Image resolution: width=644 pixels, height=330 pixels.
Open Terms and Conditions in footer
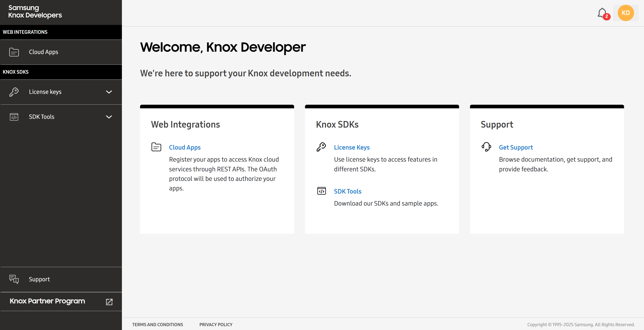tap(157, 324)
